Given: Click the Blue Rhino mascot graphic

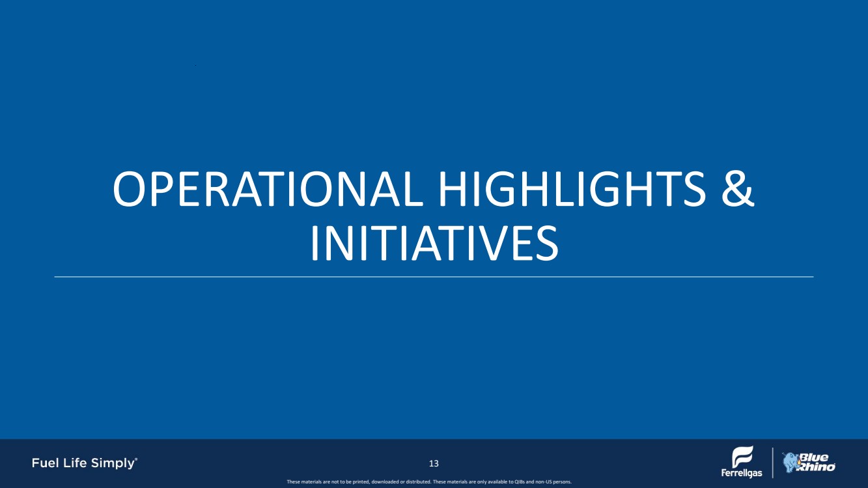Looking at the screenshot, I should [790, 463].
